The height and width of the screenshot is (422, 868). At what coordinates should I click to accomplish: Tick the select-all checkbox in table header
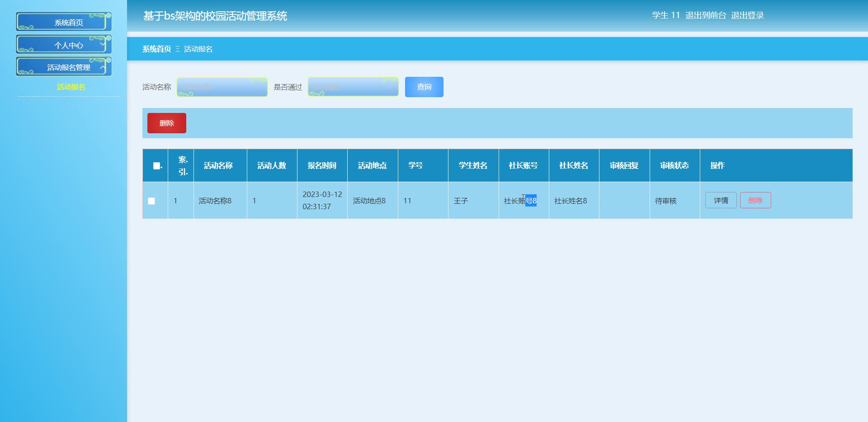click(x=156, y=166)
